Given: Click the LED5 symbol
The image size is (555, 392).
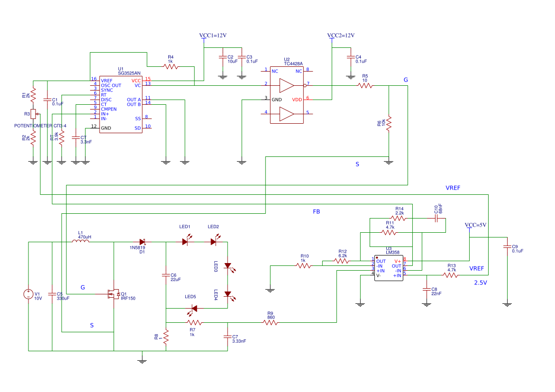Looking at the screenshot, I should coord(192,310).
